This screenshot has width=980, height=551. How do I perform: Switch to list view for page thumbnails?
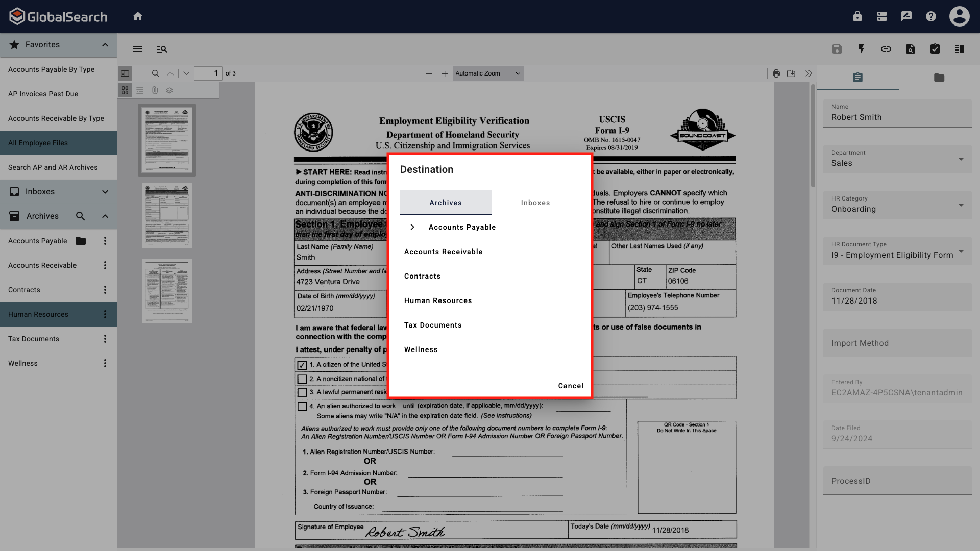(x=140, y=90)
